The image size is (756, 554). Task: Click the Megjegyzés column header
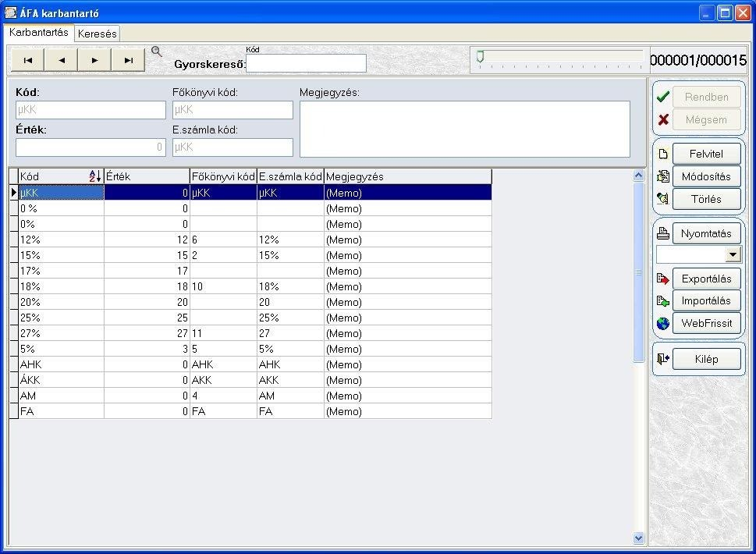408,176
